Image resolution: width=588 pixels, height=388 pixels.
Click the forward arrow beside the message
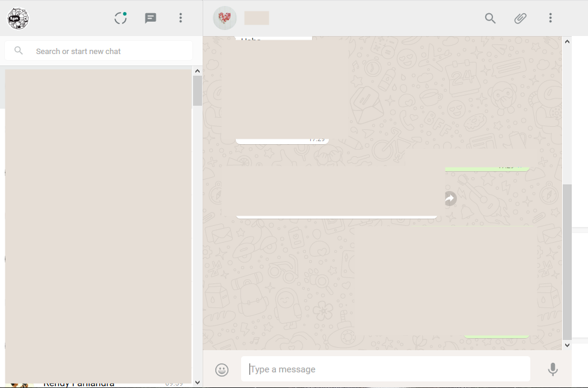point(450,198)
